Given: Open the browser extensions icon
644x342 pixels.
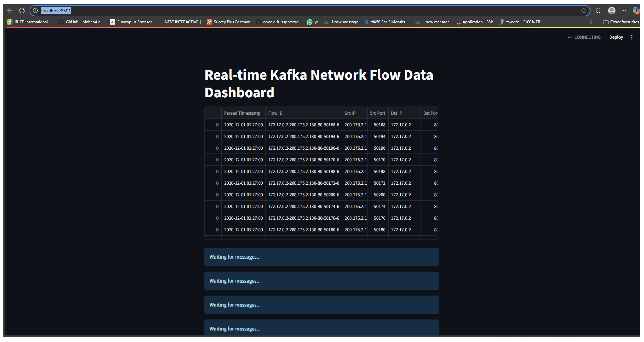Looking at the screenshot, I should pos(598,11).
